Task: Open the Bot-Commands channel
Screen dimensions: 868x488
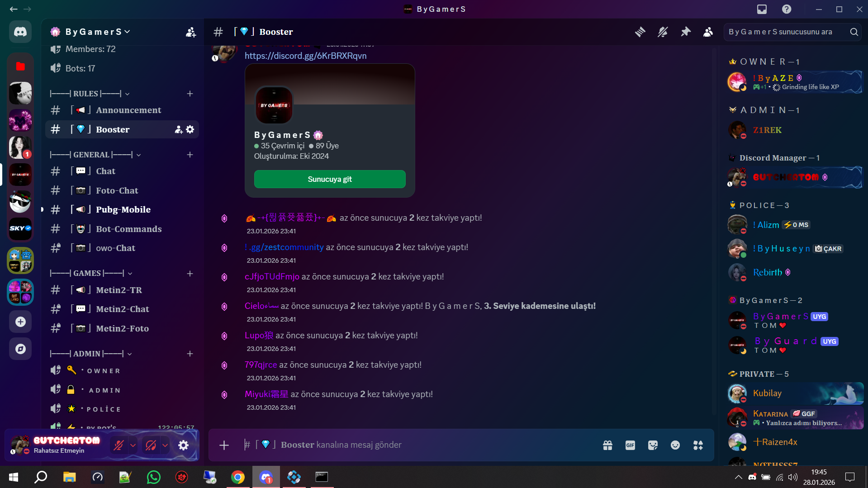Action: click(x=122, y=229)
